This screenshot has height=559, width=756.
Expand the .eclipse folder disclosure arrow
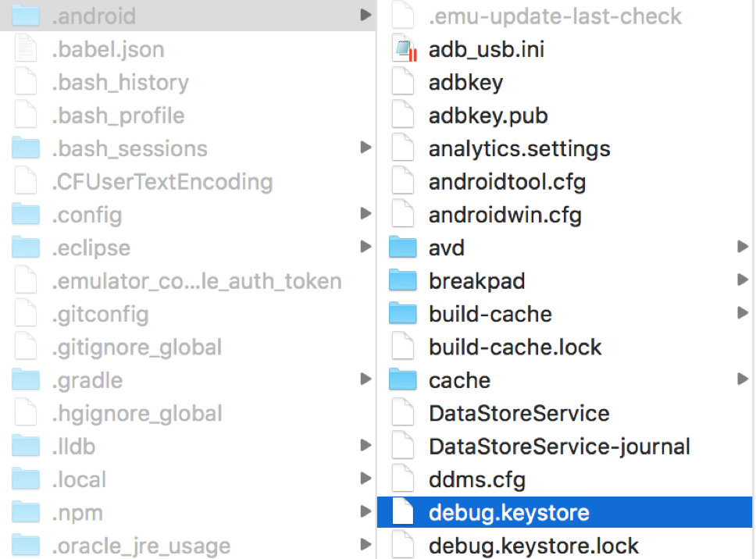tap(366, 247)
